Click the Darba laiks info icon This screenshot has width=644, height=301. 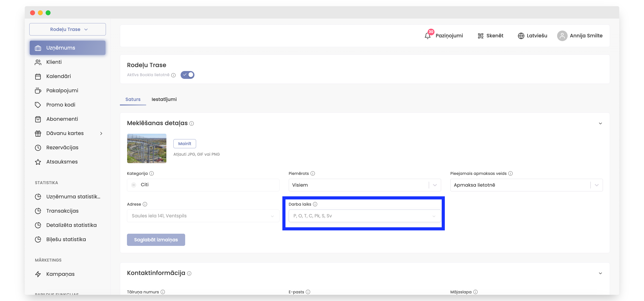[x=315, y=204]
